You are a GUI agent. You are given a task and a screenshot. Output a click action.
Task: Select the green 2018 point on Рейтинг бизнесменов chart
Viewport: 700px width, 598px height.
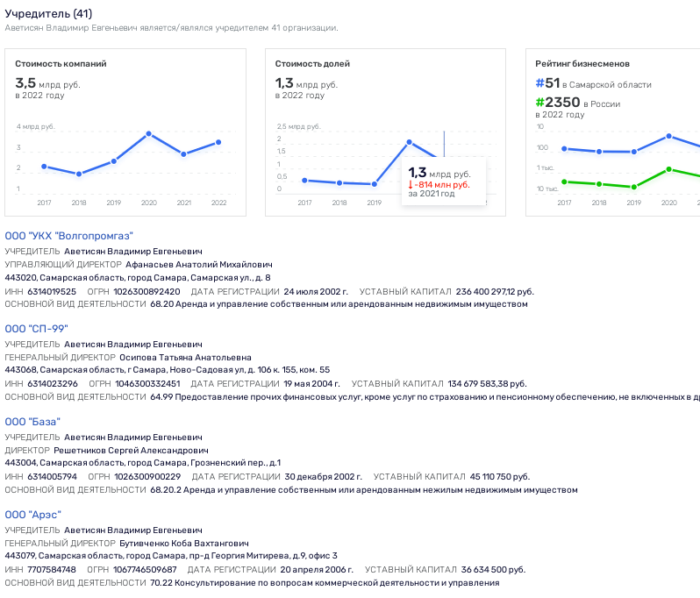pos(599,184)
